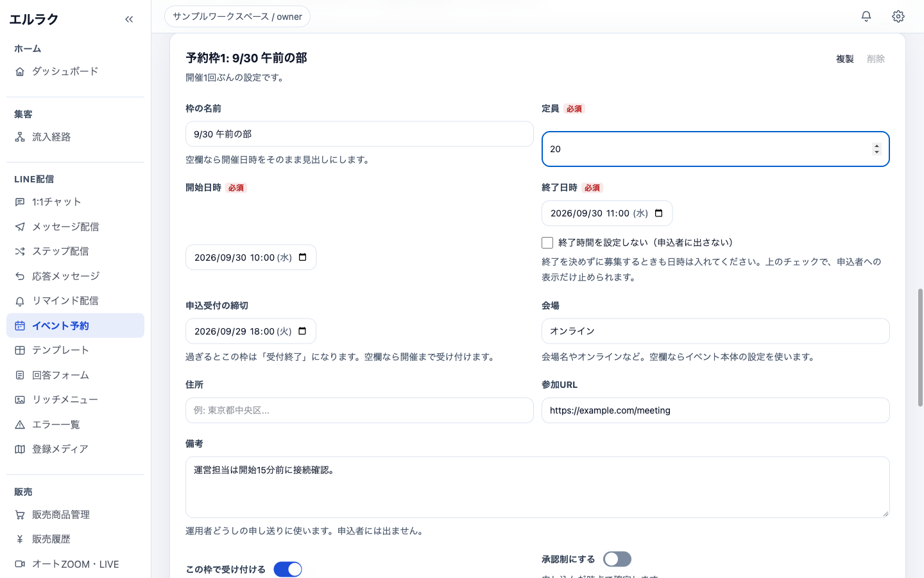Enable the 承認制にする switch
This screenshot has width=924, height=578.
click(x=617, y=559)
